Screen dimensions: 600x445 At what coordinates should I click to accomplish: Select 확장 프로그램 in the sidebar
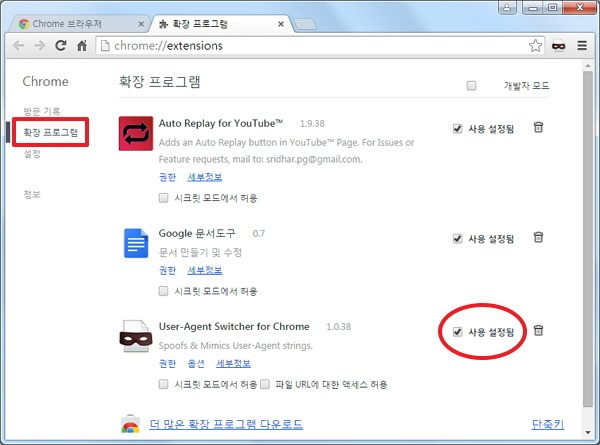tap(51, 132)
